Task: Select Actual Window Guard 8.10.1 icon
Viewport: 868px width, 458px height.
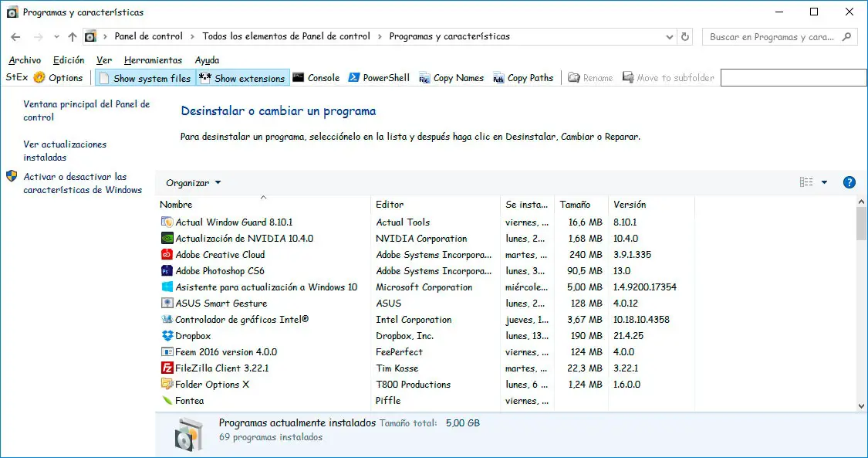Action: point(167,222)
